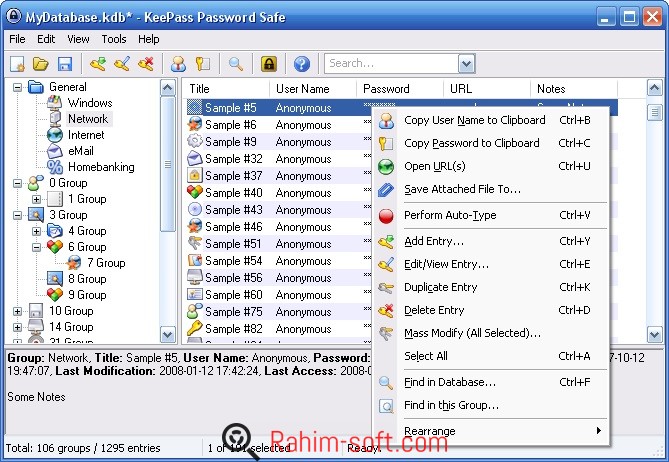Click the entry list scroll-up arrow
Screen dimensions: 669x462
click(654, 87)
